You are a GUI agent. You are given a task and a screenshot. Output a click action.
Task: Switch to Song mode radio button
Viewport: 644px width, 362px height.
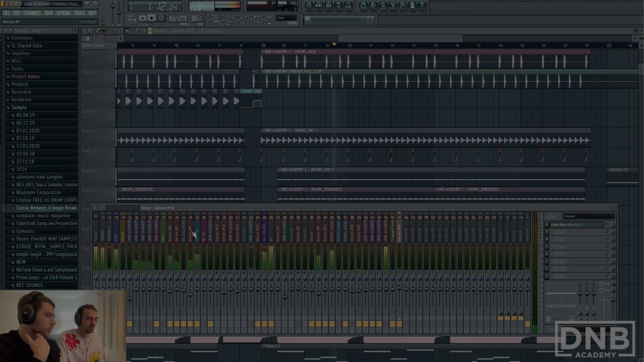point(135,20)
